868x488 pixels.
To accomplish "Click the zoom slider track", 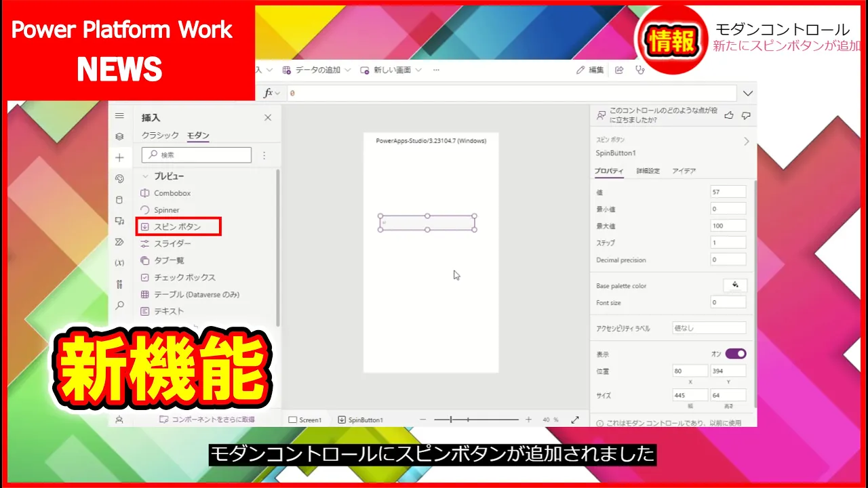I will click(x=477, y=420).
